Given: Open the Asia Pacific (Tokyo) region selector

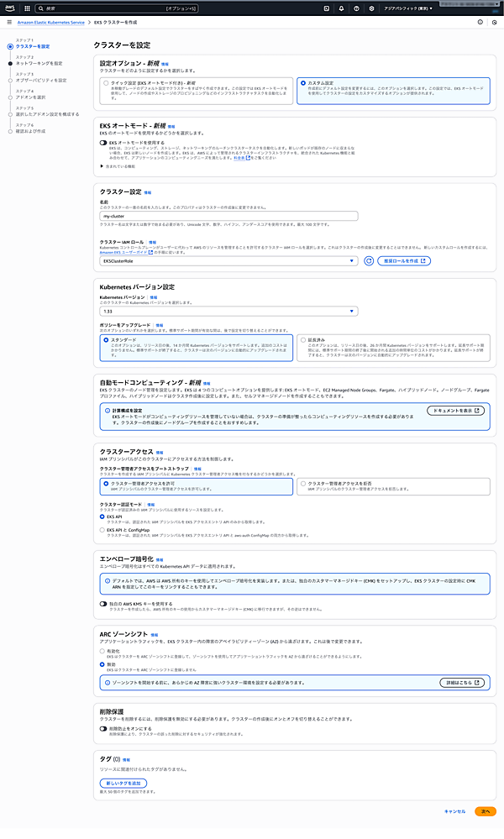Looking at the screenshot, I should pos(407,8).
